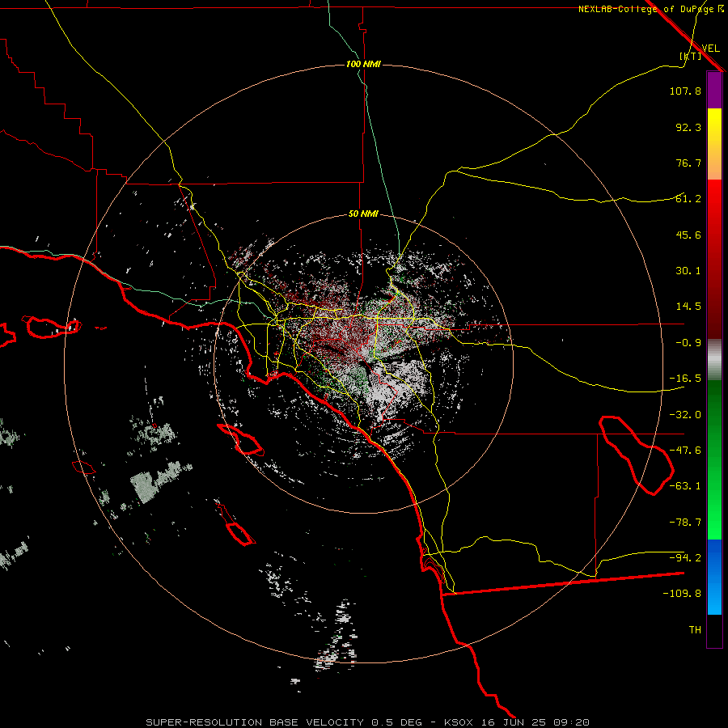Viewport: 728px width, 728px height.
Task: Click the -47.6 value on velocity scale
Action: (685, 451)
